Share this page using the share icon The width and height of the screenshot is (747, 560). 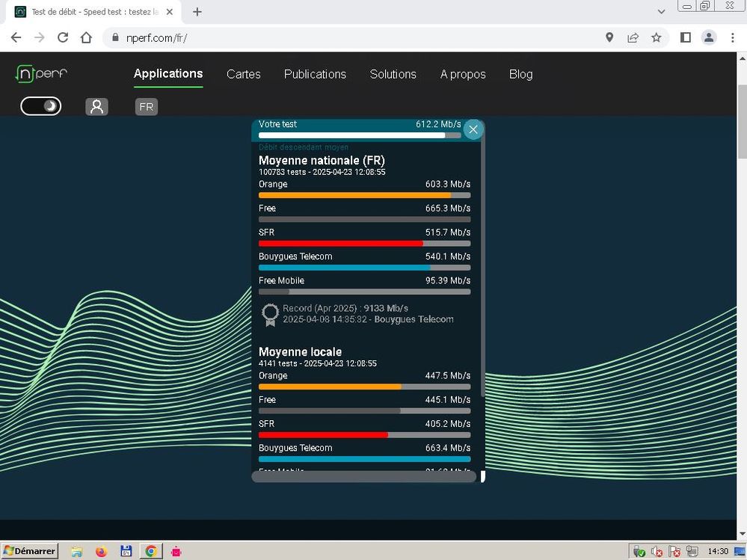pyautogui.click(x=633, y=37)
